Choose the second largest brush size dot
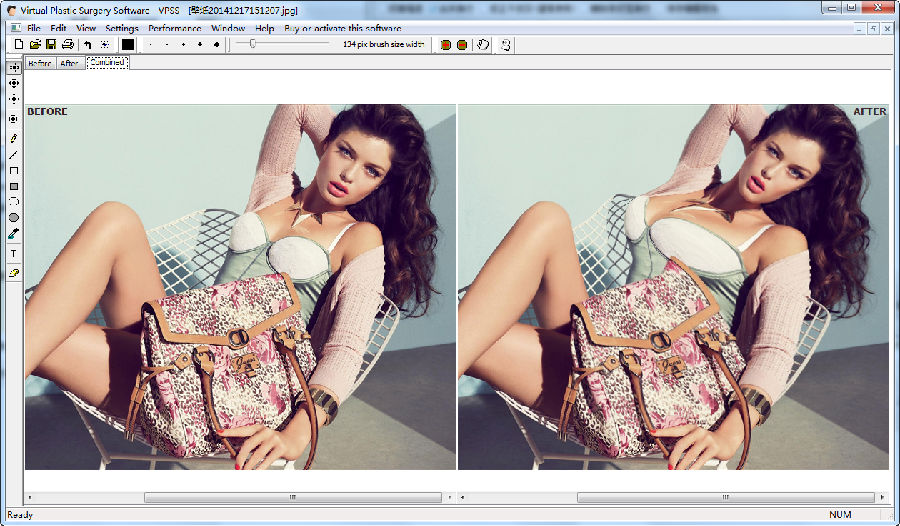 (200, 44)
